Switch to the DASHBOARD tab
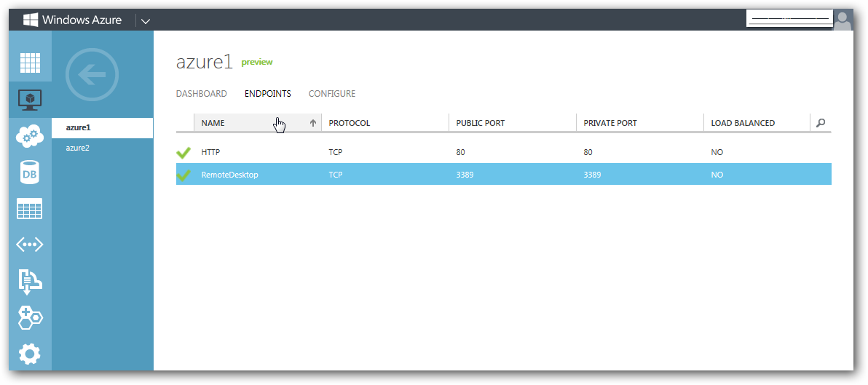Viewport: 868px width, 385px height. (x=202, y=94)
